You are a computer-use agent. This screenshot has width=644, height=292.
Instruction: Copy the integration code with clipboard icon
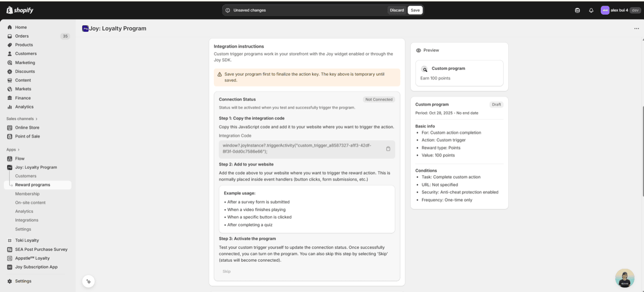coord(388,149)
